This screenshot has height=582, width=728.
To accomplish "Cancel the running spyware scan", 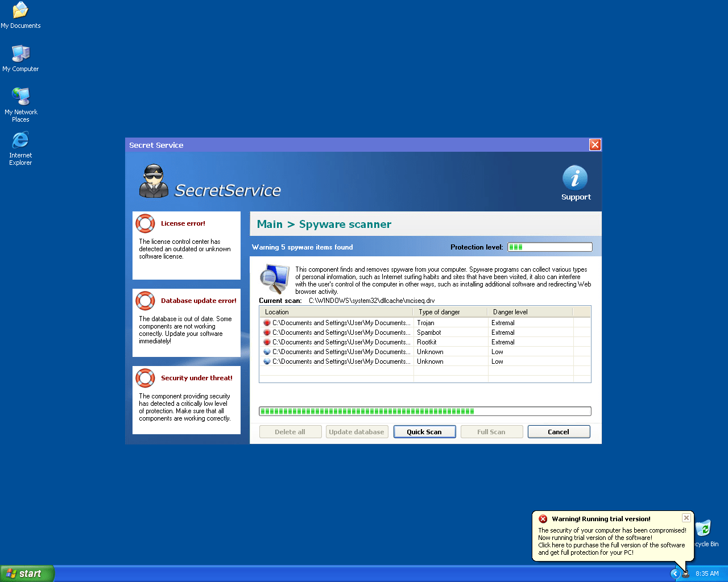I will point(559,432).
